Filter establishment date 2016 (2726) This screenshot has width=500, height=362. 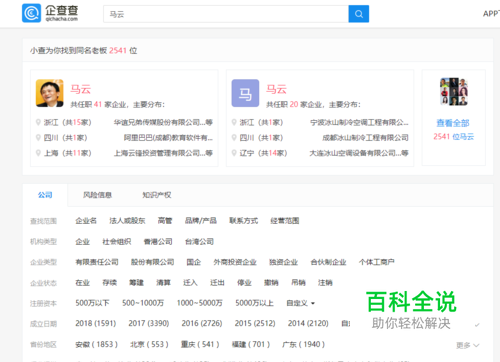202,323
